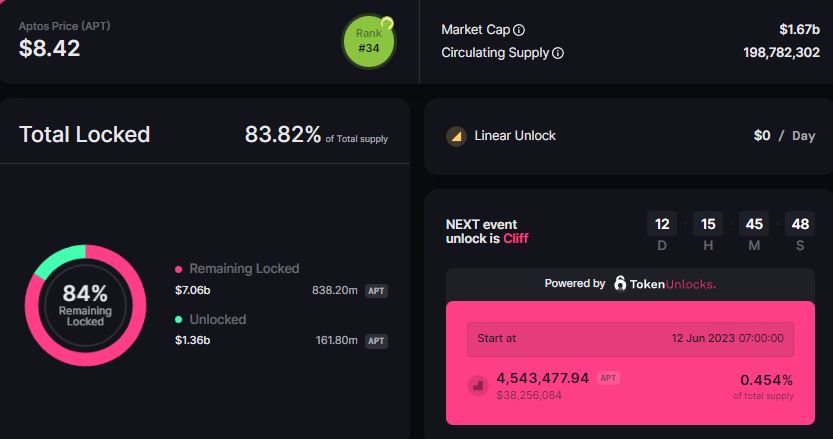Click the 0.454% of total supply value
Viewport: 833px width, 439px height.
[766, 380]
